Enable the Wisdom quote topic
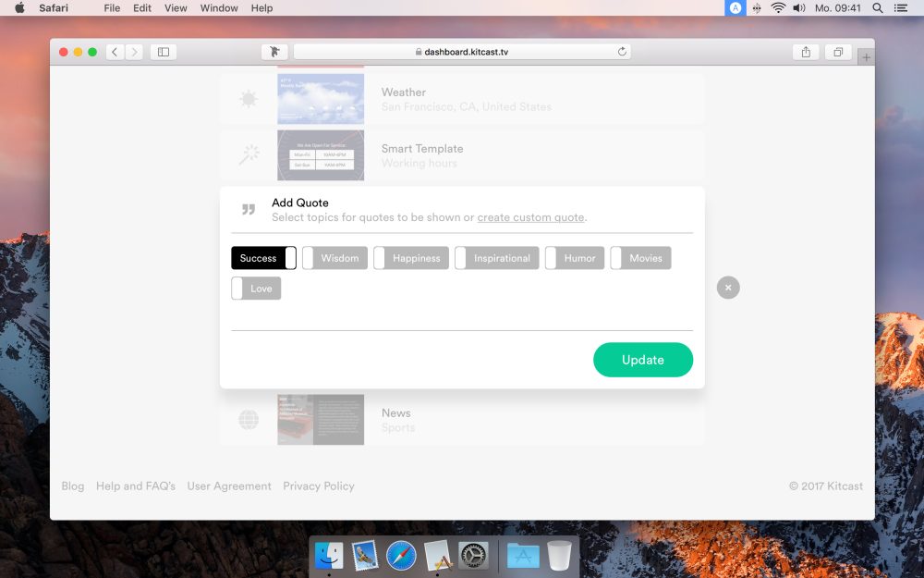Viewport: 924px width, 578px height. pyautogui.click(x=334, y=258)
